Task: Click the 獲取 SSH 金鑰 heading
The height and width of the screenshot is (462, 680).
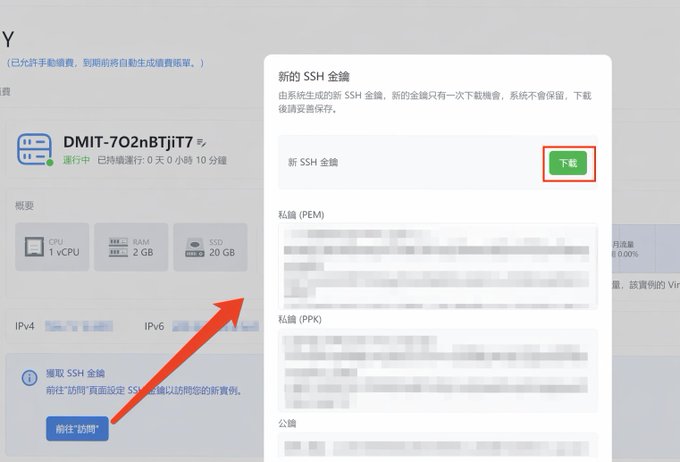Action: [x=75, y=373]
